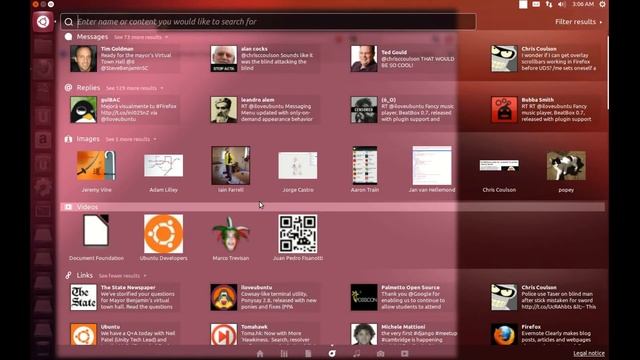Open Tim Goldman's message about Virtual Town Hall
The height and width of the screenshot is (360, 640).
click(x=124, y=58)
